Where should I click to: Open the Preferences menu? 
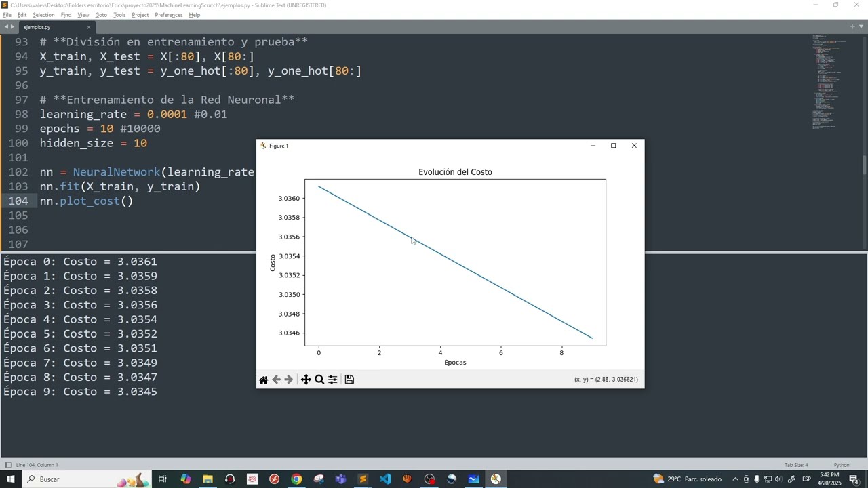pos(169,15)
